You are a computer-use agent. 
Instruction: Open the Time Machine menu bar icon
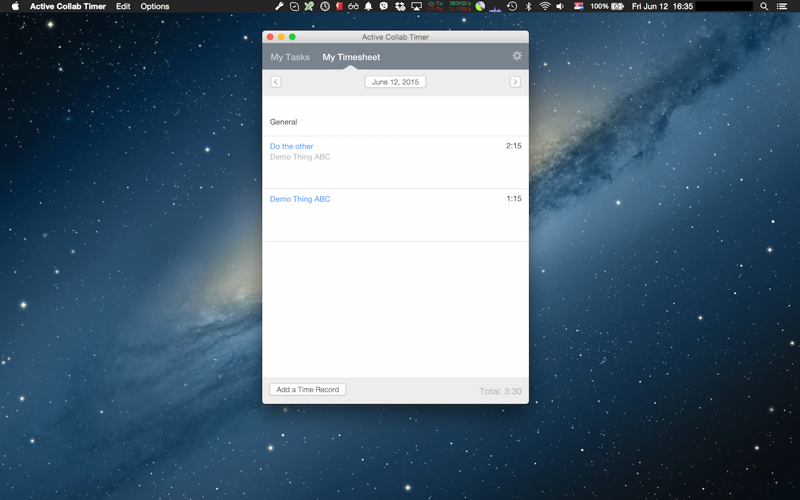coord(512,6)
